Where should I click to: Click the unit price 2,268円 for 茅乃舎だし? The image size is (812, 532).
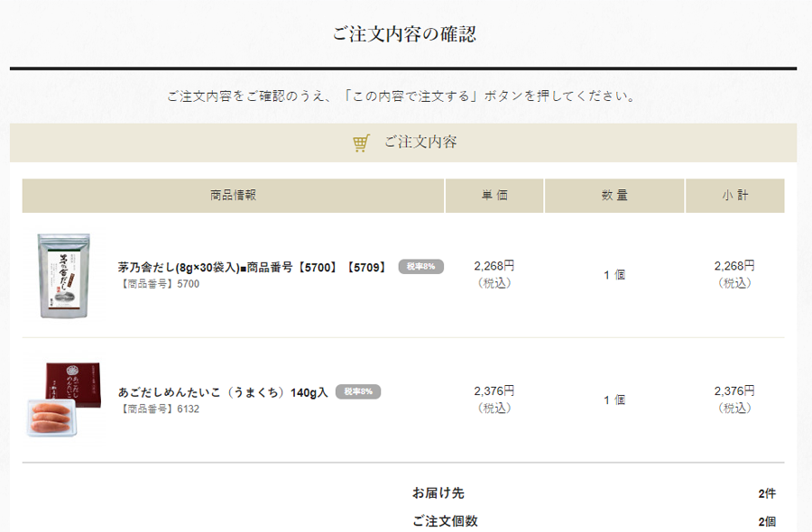[x=494, y=266]
